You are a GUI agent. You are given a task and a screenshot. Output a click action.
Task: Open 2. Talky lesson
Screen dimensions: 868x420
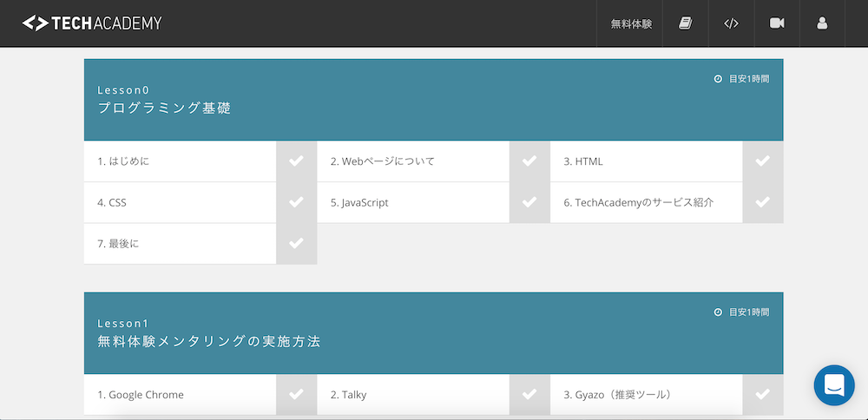(x=413, y=395)
